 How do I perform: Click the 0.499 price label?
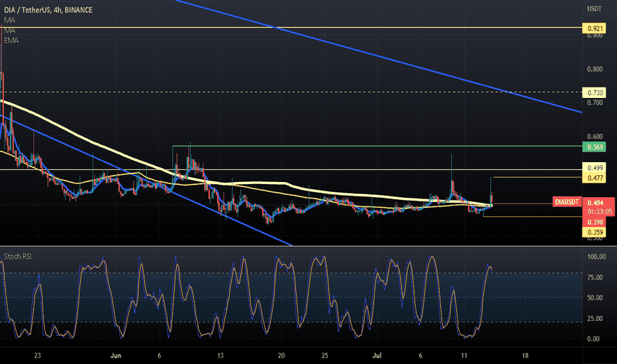pyautogui.click(x=594, y=168)
